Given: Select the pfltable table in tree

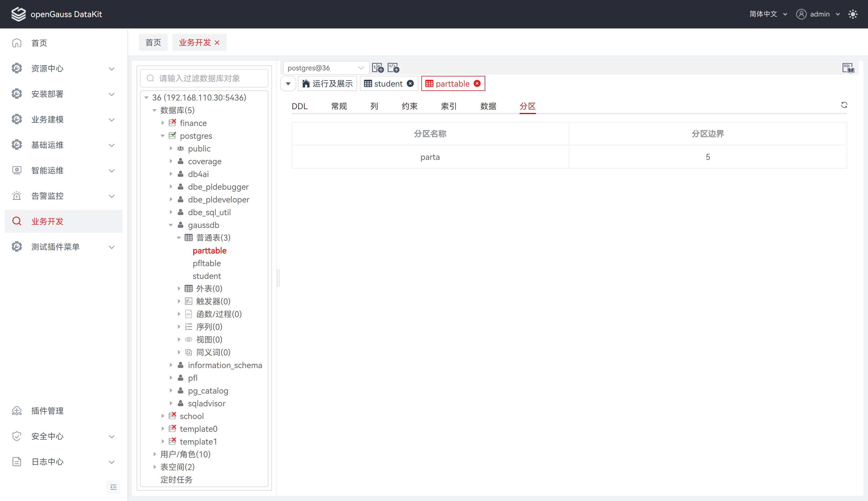Looking at the screenshot, I should (207, 263).
